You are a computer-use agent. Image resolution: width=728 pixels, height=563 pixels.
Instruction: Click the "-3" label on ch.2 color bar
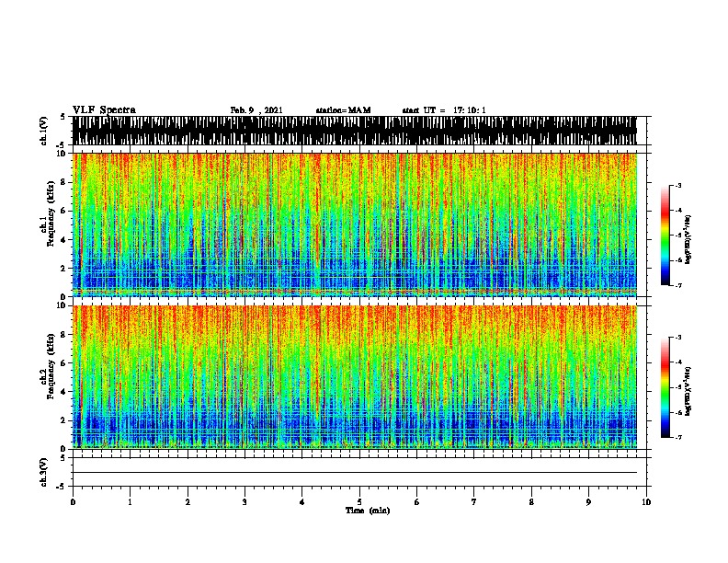tap(677, 338)
